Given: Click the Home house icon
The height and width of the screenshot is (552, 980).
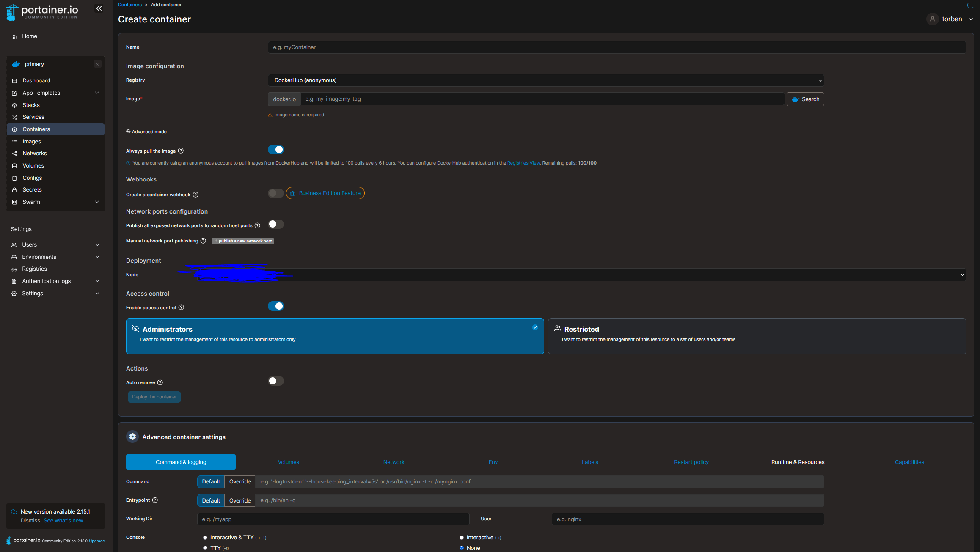Looking at the screenshot, I should pos(14,37).
